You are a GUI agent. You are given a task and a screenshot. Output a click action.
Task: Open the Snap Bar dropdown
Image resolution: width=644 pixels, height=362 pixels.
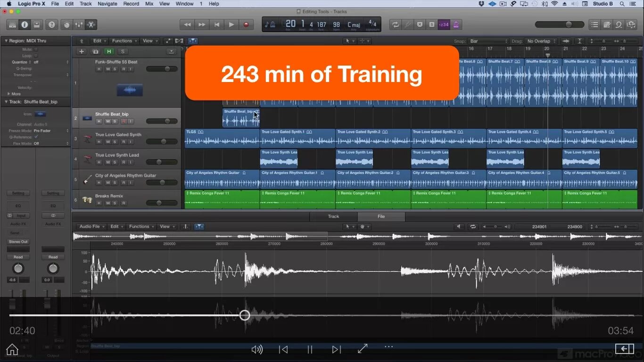pyautogui.click(x=488, y=41)
